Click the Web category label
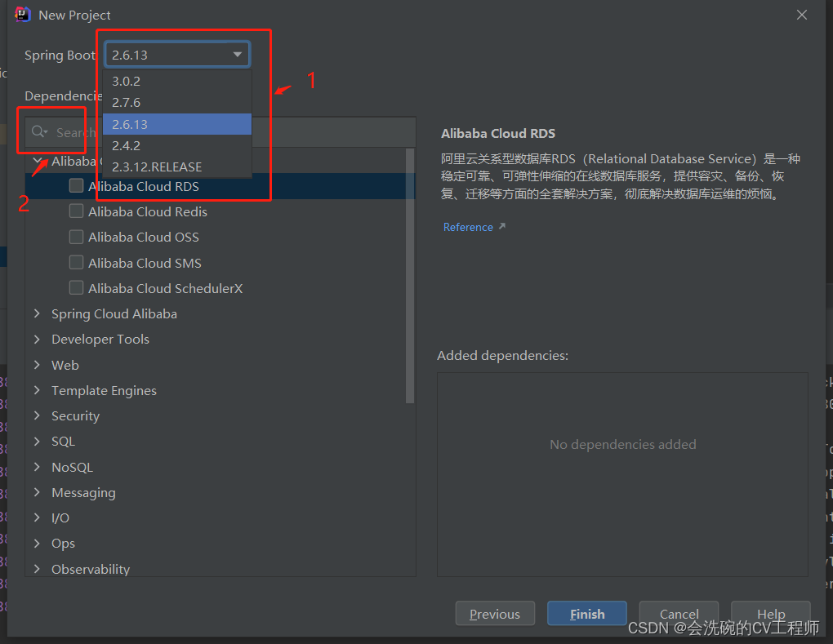This screenshot has height=644, width=833. click(65, 366)
